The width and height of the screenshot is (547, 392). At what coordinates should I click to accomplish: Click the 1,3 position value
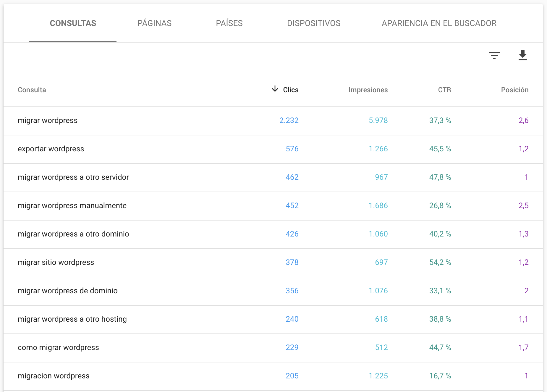pyautogui.click(x=523, y=234)
